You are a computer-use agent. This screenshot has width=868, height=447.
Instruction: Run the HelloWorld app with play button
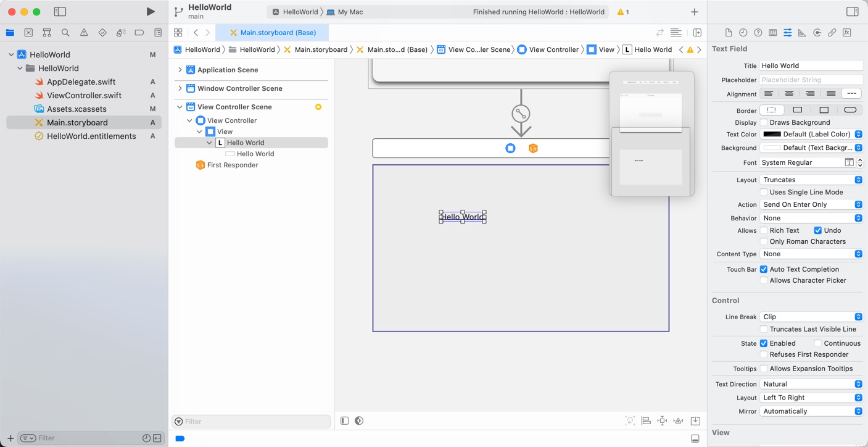151,12
